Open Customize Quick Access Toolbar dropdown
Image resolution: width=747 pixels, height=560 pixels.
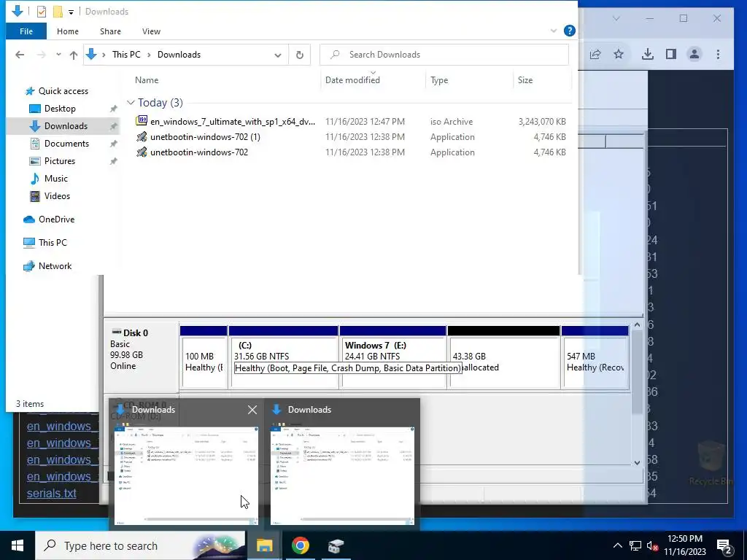coord(71,12)
